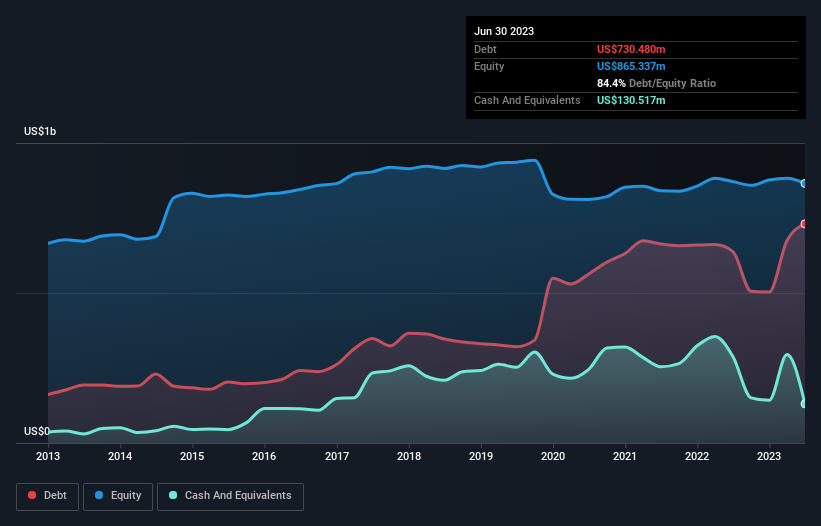Select the 2022 axis label
This screenshot has height=526, width=821.
click(697, 456)
